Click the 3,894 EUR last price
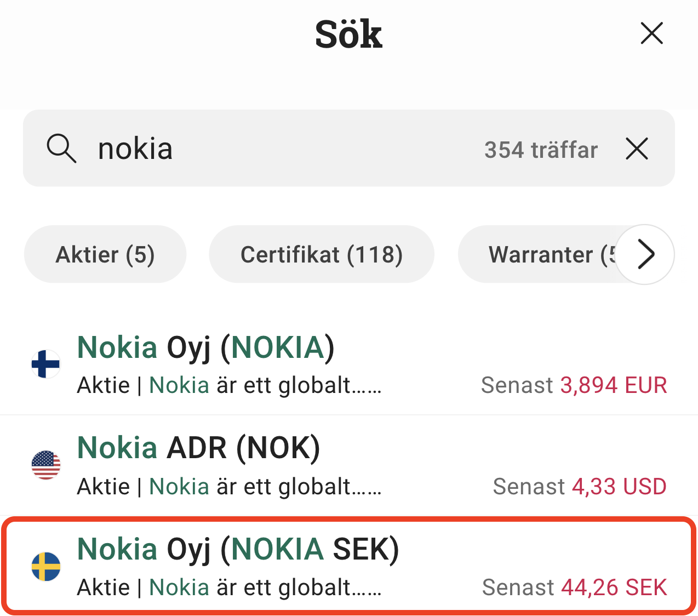 [x=613, y=385]
